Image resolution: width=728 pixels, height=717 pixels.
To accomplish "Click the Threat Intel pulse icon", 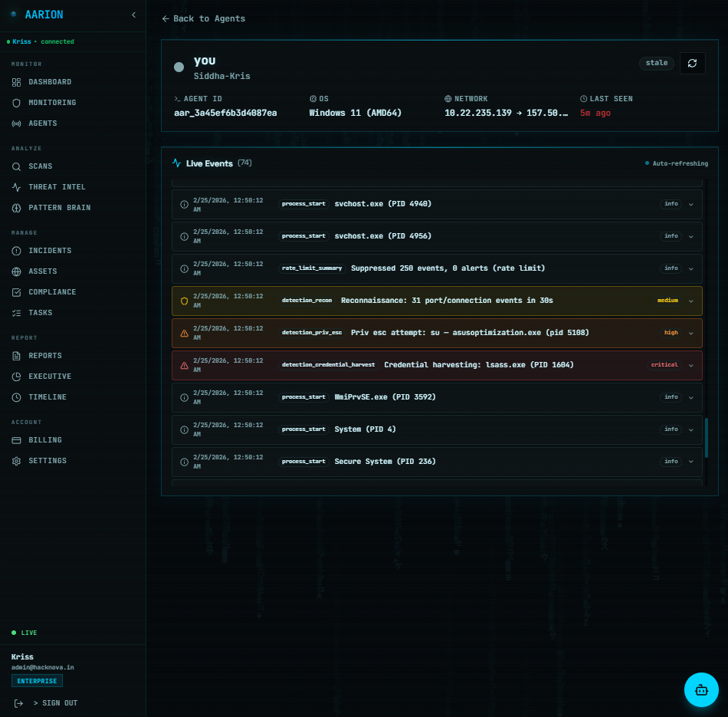I will 16,187.
